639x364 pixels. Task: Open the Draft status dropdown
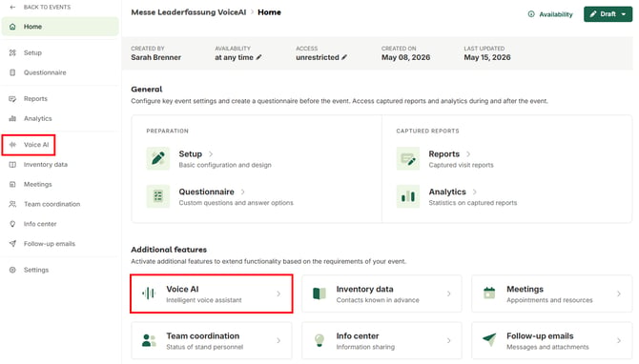[608, 14]
